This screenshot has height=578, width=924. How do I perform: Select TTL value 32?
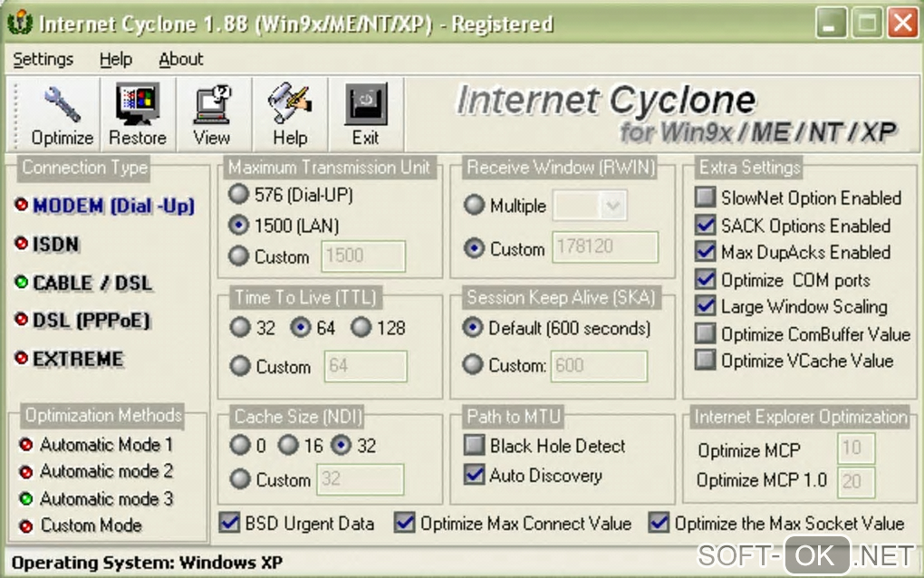(x=240, y=327)
